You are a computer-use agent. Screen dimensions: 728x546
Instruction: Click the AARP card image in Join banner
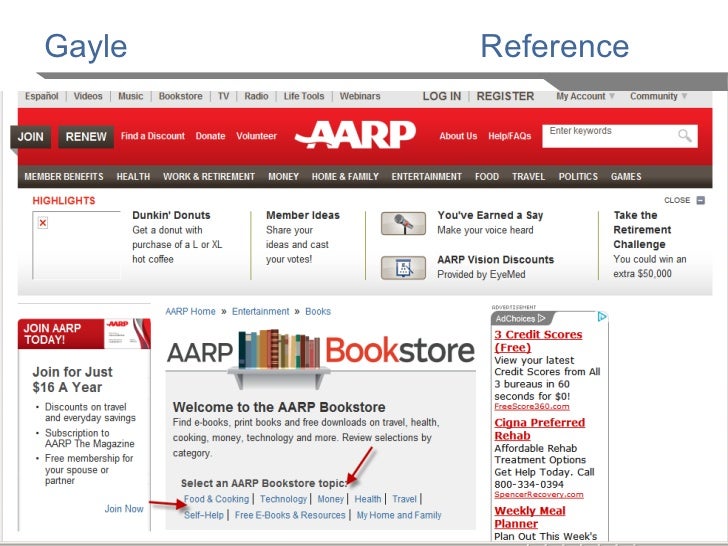tap(127, 333)
